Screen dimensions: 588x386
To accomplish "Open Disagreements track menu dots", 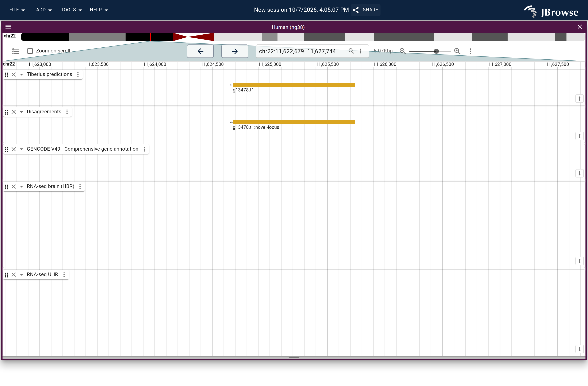I will pos(67,112).
